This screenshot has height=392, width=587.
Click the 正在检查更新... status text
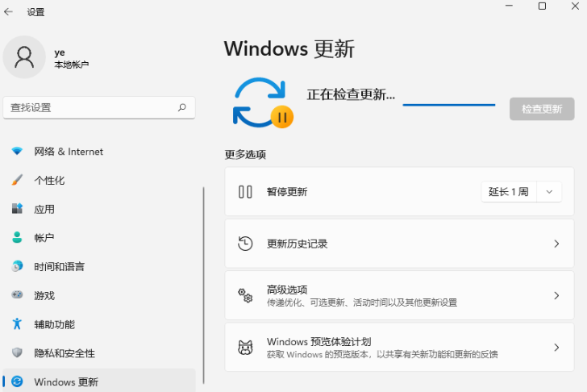click(x=351, y=94)
